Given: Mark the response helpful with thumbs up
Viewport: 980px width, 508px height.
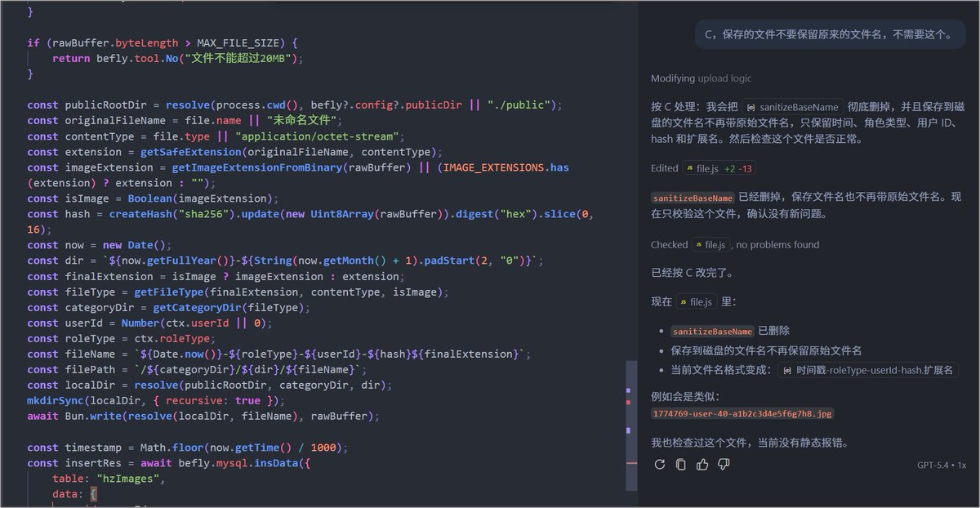Looking at the screenshot, I should pos(702,465).
